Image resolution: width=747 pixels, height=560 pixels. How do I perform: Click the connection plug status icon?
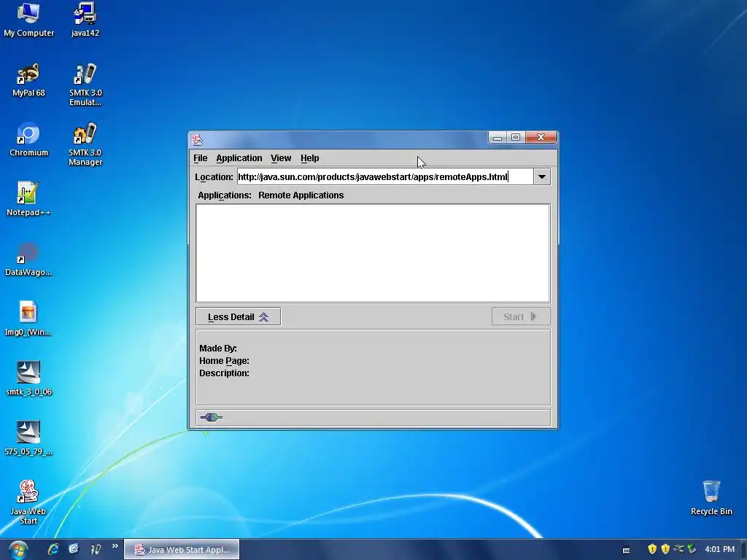tap(211, 418)
